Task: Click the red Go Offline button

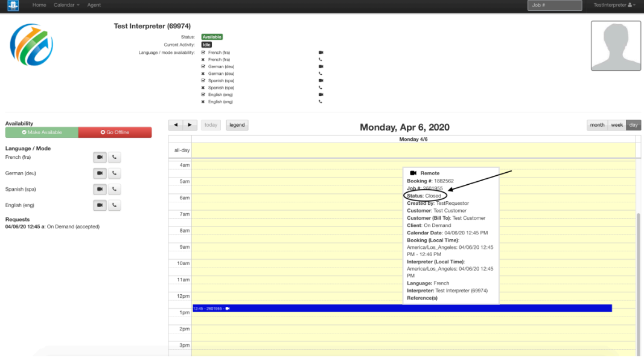Action: point(115,132)
